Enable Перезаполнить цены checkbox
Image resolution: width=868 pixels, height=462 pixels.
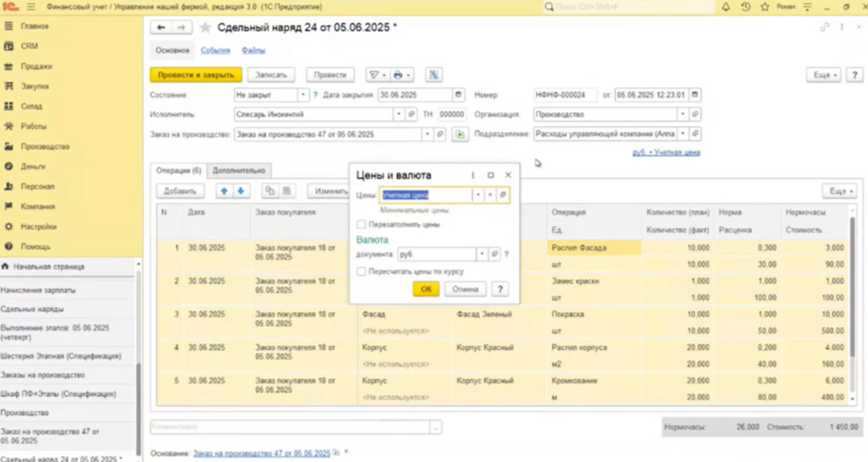pyautogui.click(x=361, y=225)
